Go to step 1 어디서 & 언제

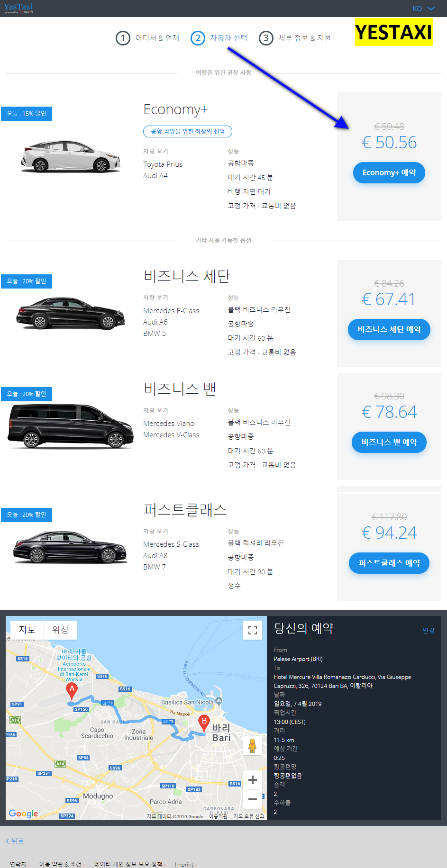pos(147,38)
